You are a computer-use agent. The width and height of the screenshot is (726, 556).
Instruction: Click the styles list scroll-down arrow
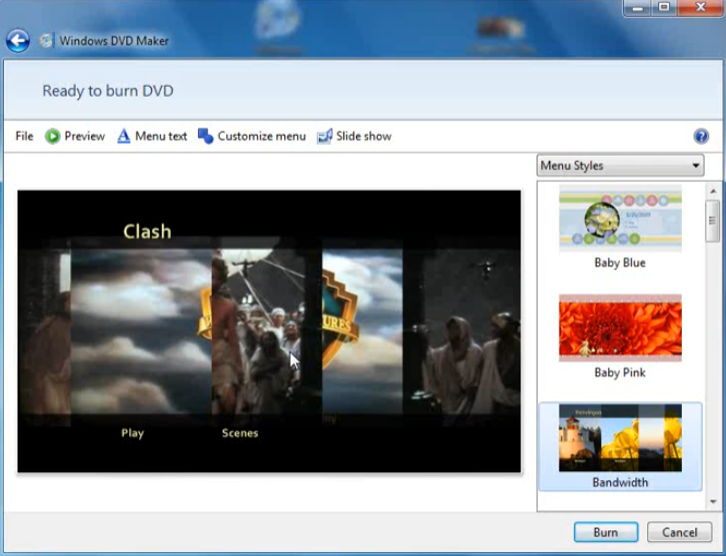pos(713,502)
